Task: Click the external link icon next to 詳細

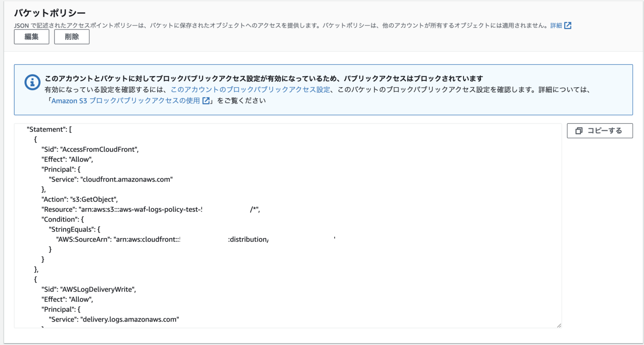Action: [568, 25]
